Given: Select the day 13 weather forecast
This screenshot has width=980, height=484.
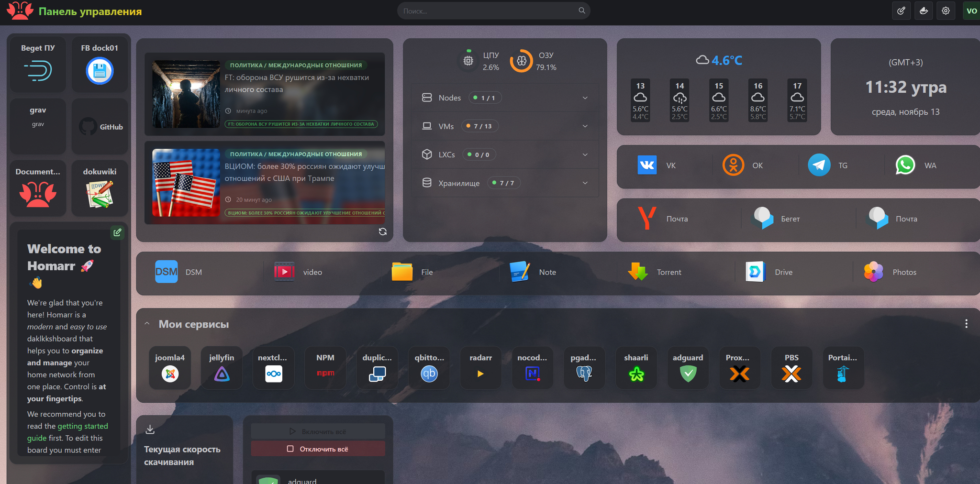Looking at the screenshot, I should click(x=640, y=100).
